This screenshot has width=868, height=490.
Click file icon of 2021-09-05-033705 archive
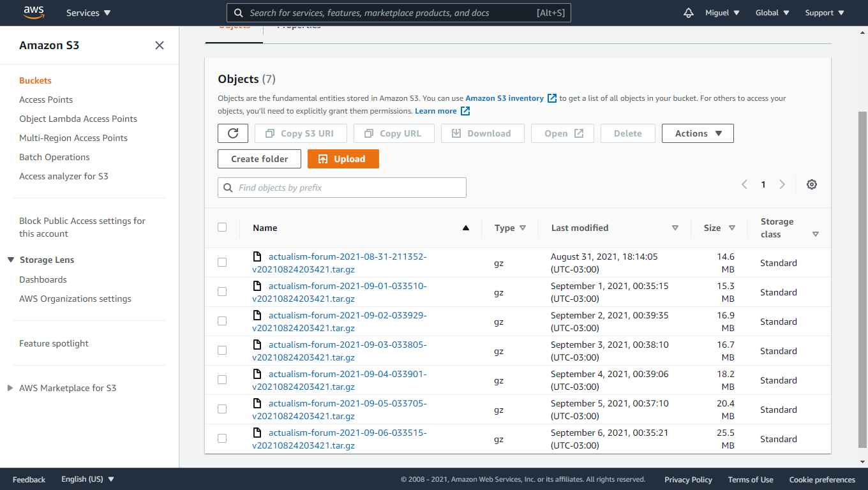(257, 403)
